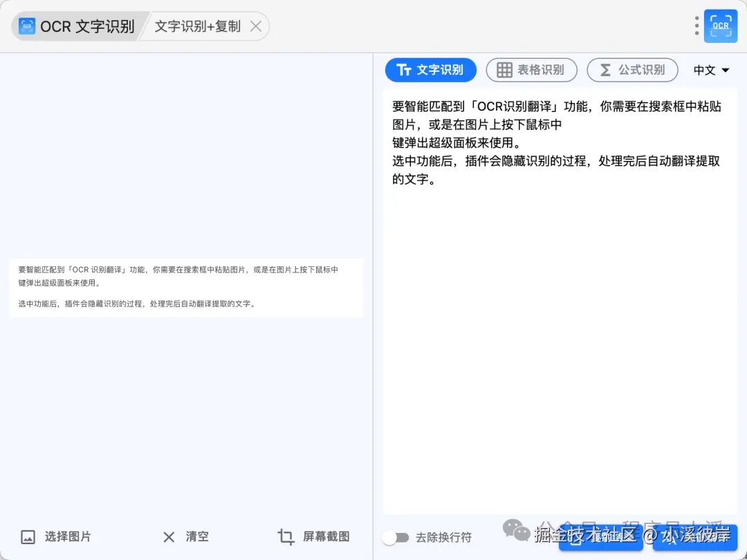Select the uploaded image preview in the left panel
This screenshot has height=560, width=747.
click(185, 287)
